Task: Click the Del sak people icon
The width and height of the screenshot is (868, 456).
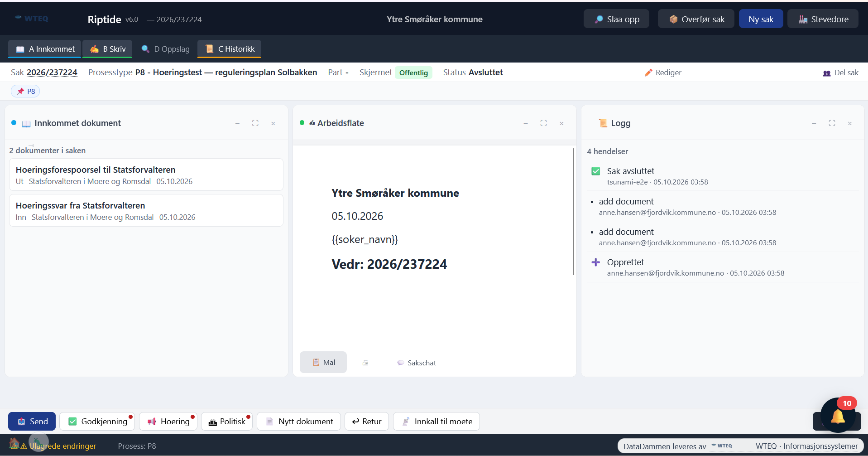Action: point(827,73)
